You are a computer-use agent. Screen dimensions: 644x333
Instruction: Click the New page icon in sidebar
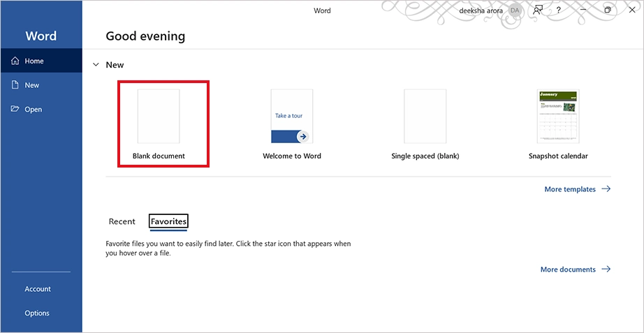coord(15,85)
